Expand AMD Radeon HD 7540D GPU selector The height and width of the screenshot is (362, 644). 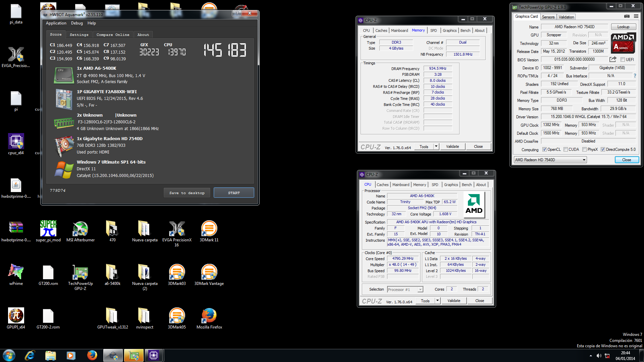[x=584, y=160]
